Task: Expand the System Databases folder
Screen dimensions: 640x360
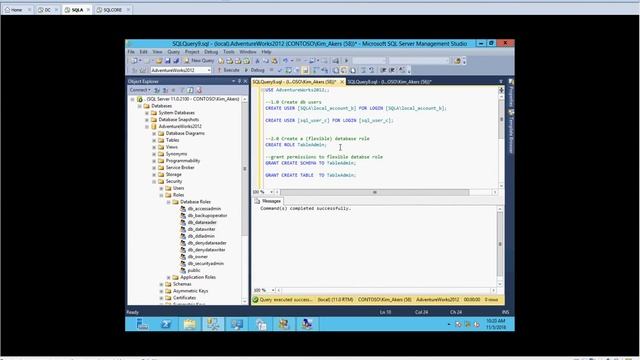Action: [x=147, y=113]
